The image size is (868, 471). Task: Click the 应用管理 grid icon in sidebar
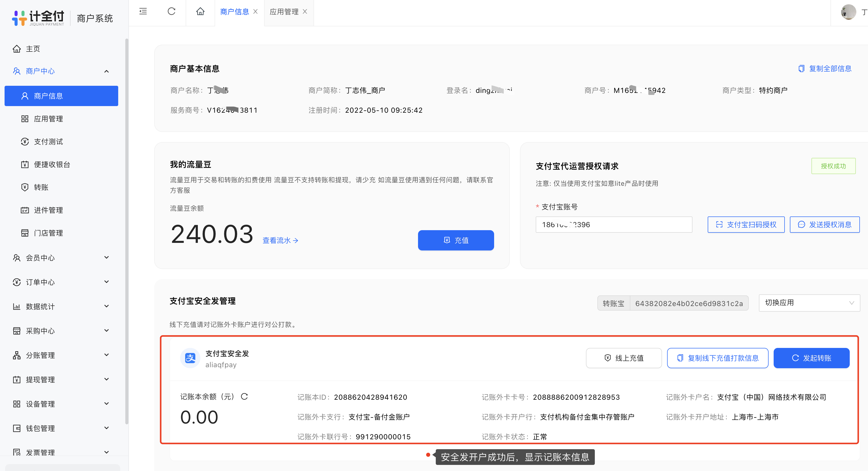click(25, 119)
